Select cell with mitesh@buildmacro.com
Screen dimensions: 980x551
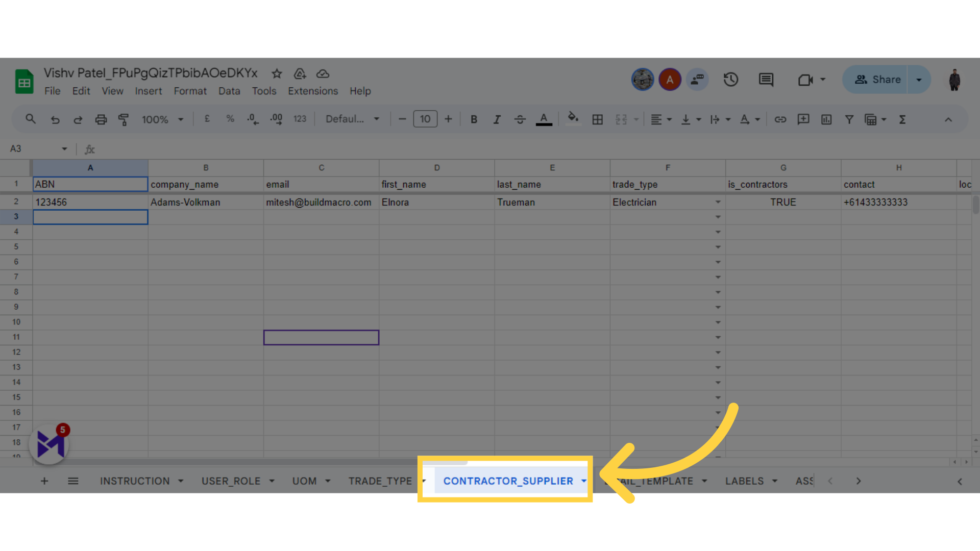pyautogui.click(x=321, y=202)
